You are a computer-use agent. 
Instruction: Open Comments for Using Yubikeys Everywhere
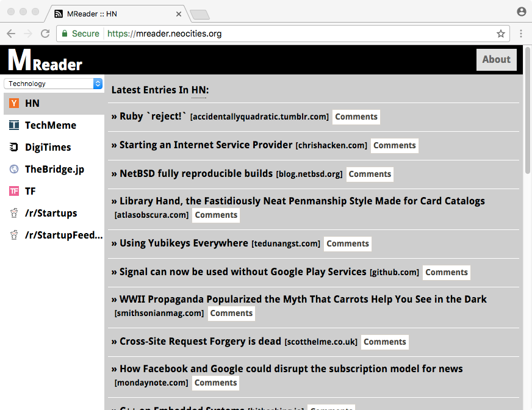click(x=348, y=243)
